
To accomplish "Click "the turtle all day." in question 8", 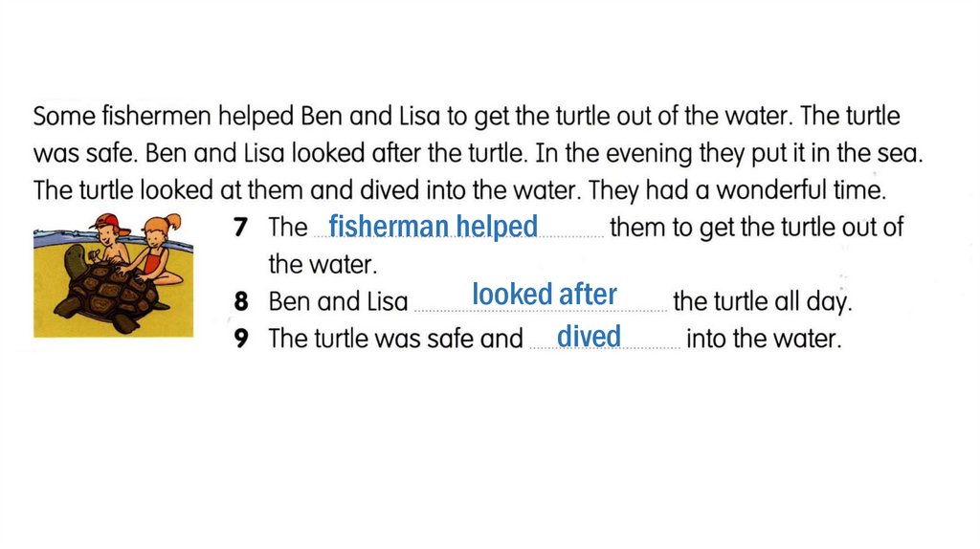I will (x=762, y=302).
